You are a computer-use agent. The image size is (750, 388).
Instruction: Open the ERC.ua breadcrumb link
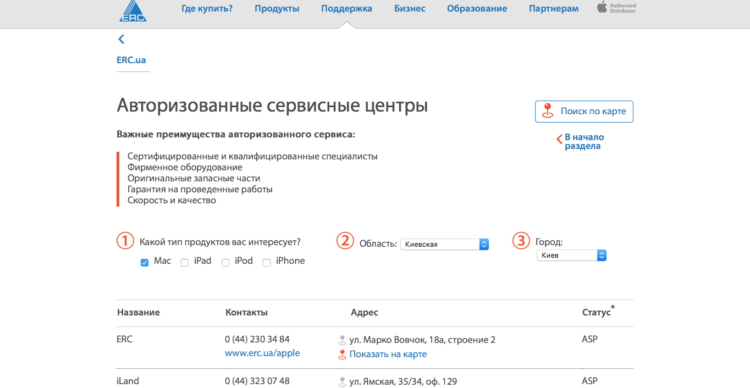[132, 60]
